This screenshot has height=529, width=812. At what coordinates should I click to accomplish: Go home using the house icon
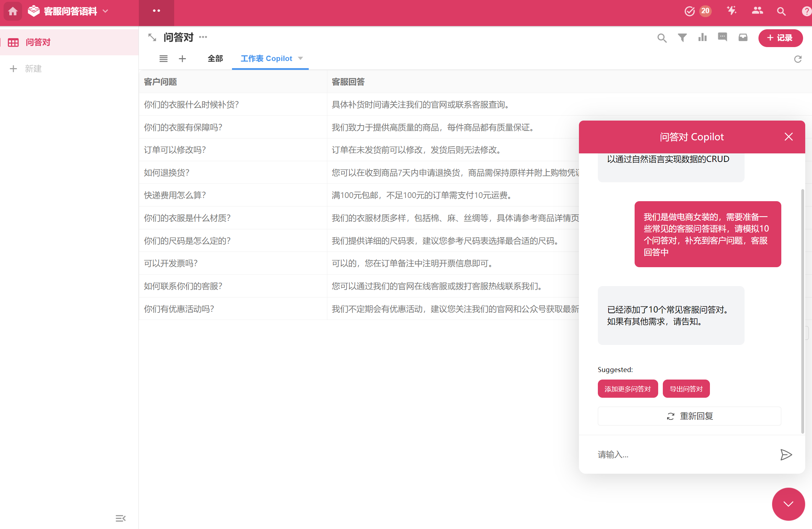(12, 11)
